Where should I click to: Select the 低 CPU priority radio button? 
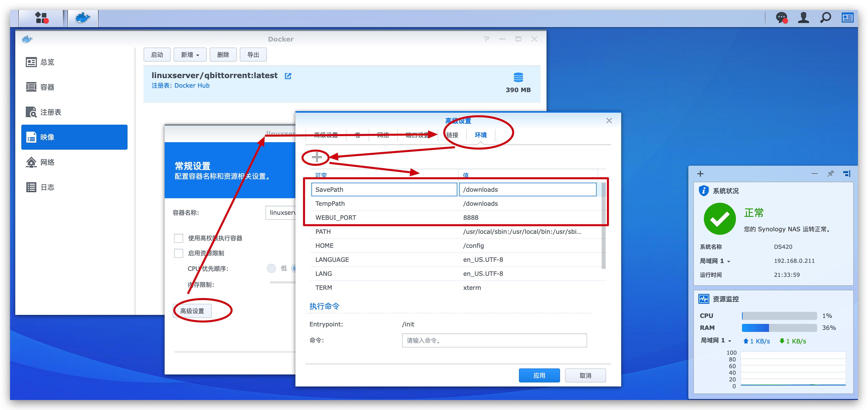pos(271,268)
